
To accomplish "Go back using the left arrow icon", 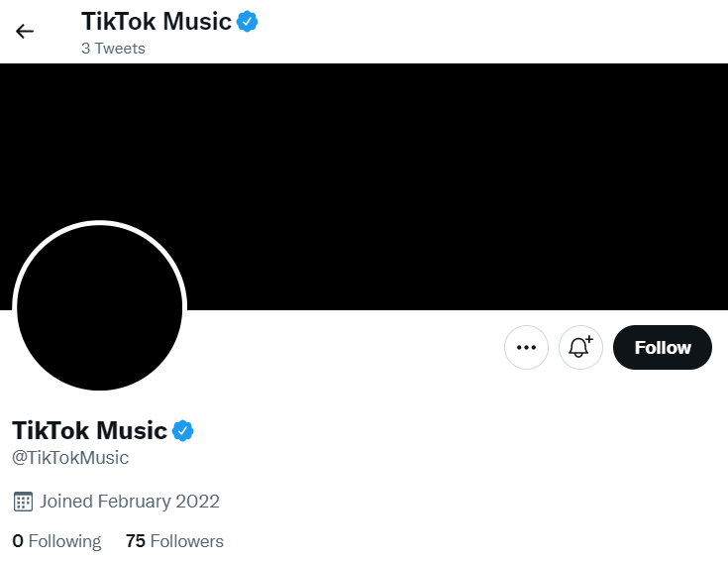I will pyautogui.click(x=25, y=31).
